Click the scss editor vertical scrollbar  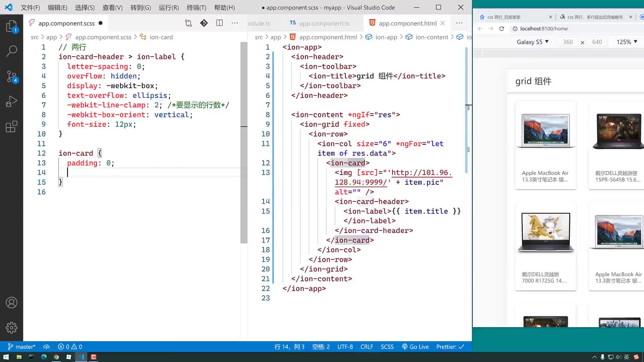(244, 142)
